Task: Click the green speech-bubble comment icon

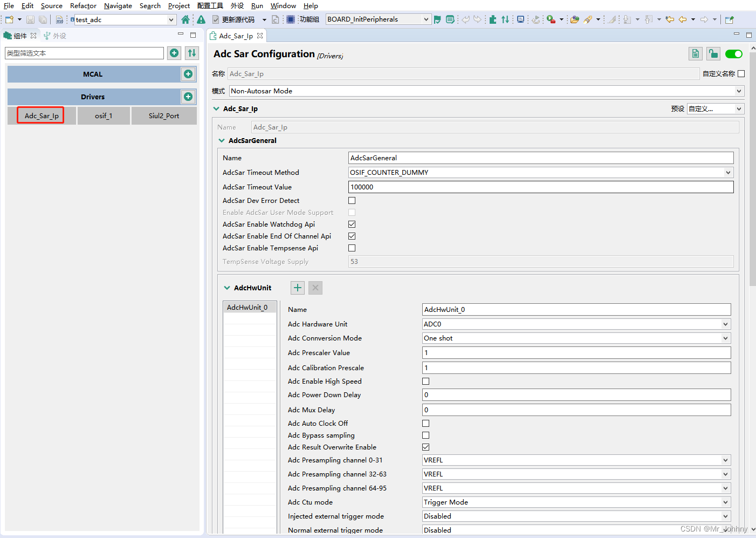Action: [x=450, y=19]
